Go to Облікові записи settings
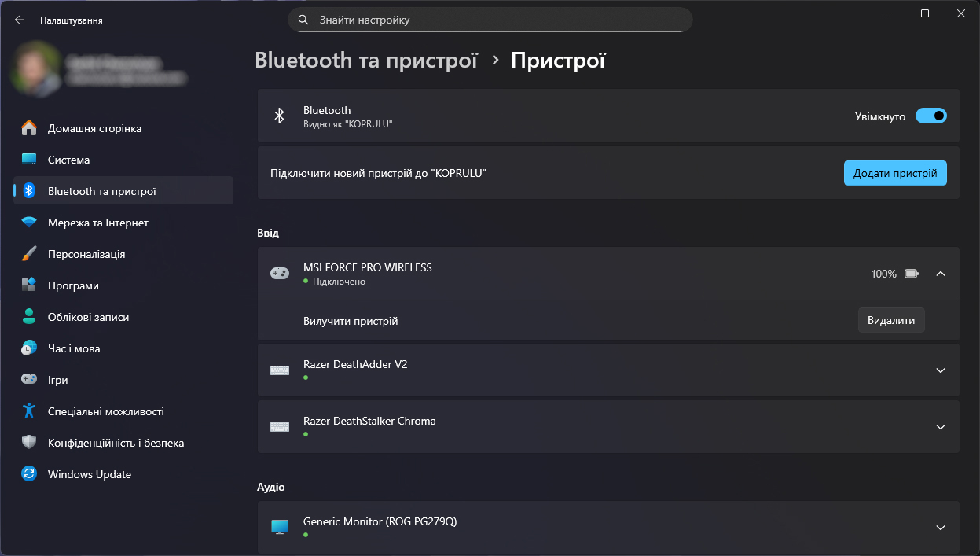The height and width of the screenshot is (556, 980). (88, 317)
